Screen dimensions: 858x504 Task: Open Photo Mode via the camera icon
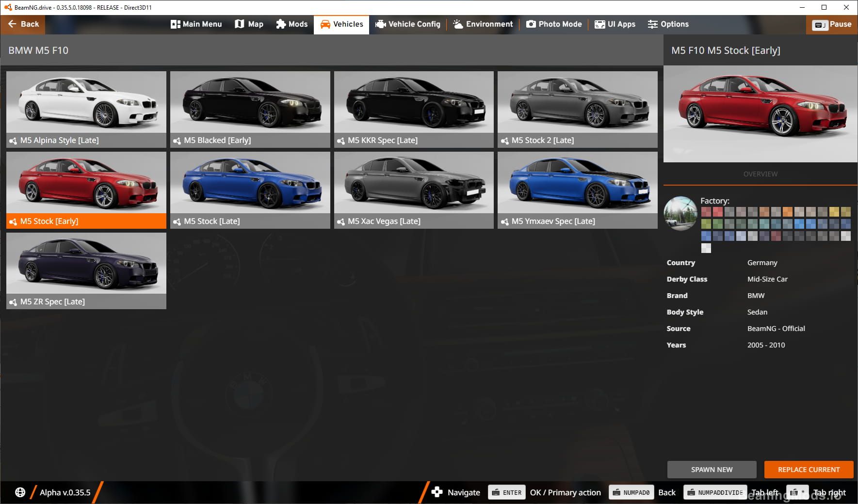click(x=531, y=24)
